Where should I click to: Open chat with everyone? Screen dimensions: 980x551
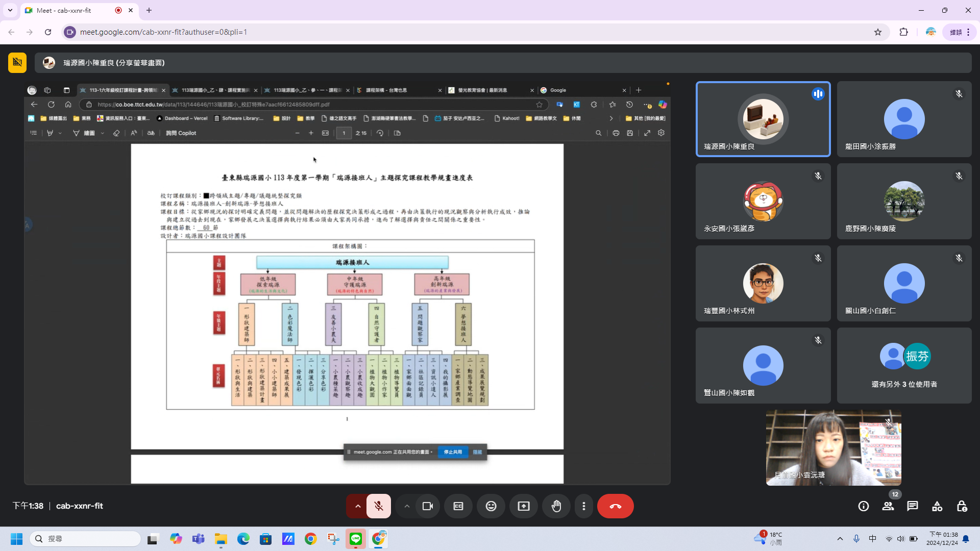point(913,506)
